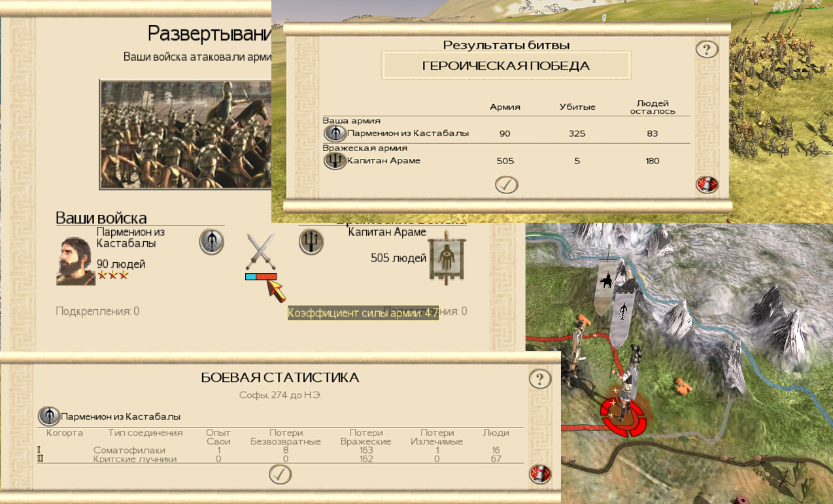Confirm Боевая статистика with checkmark button
This screenshot has height=504, width=833.
coord(280,474)
